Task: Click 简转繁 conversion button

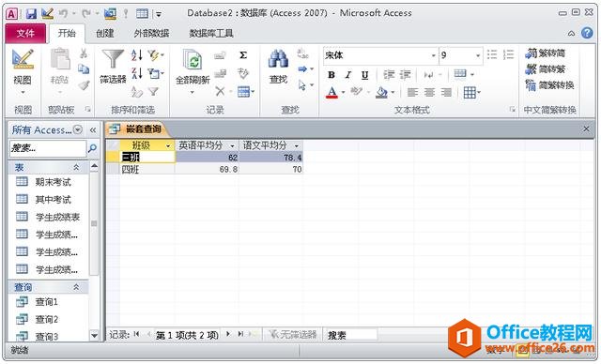Action: pyautogui.click(x=545, y=68)
